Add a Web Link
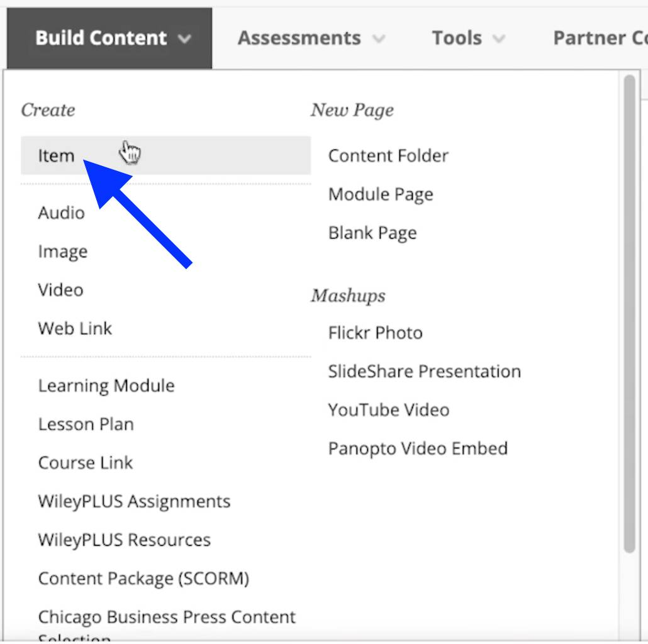This screenshot has width=648, height=644. click(x=75, y=328)
